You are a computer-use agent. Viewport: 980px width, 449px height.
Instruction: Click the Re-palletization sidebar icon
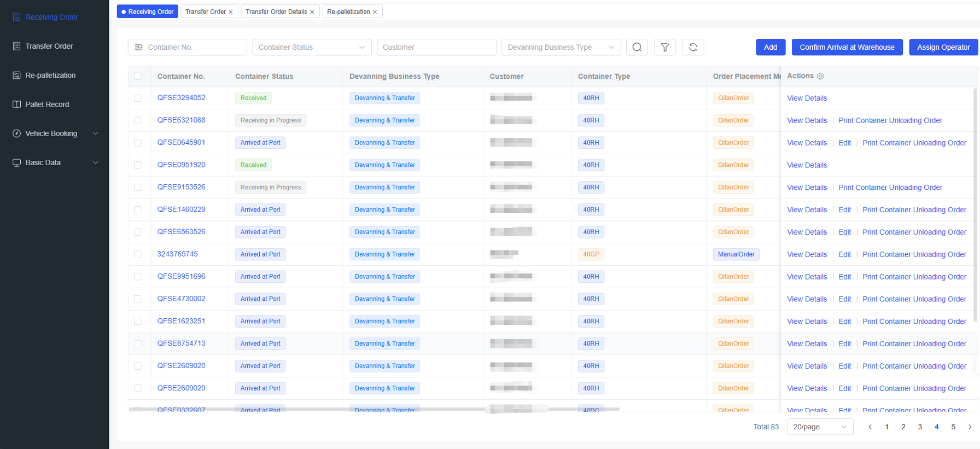(x=16, y=75)
